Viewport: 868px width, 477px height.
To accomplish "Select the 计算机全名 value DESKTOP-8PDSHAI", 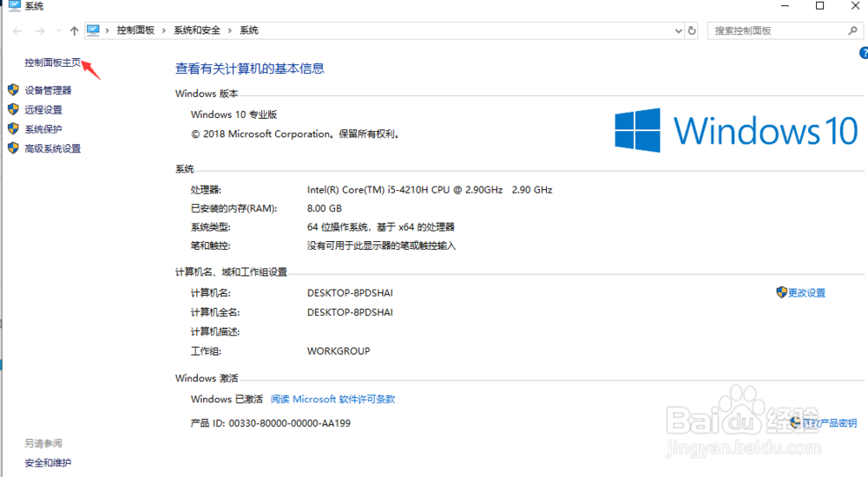I will tap(350, 312).
